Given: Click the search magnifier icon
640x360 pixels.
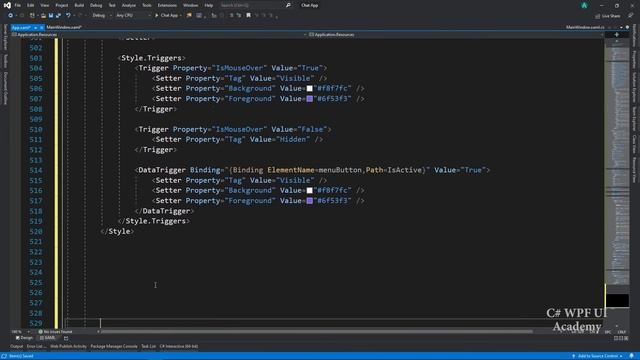Looking at the screenshot, I should tap(288, 5).
